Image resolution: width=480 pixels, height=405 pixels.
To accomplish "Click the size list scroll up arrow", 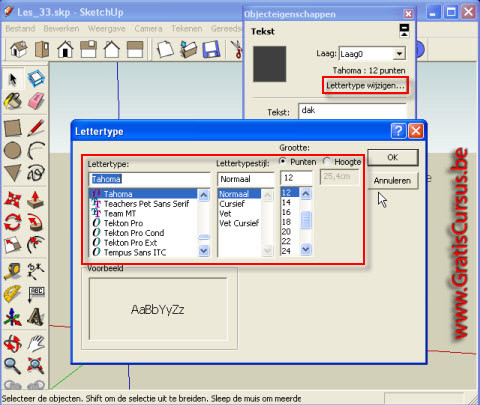I will (x=306, y=194).
